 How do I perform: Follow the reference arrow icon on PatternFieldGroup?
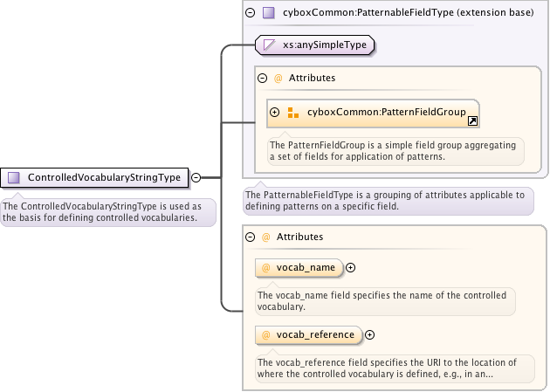point(472,121)
